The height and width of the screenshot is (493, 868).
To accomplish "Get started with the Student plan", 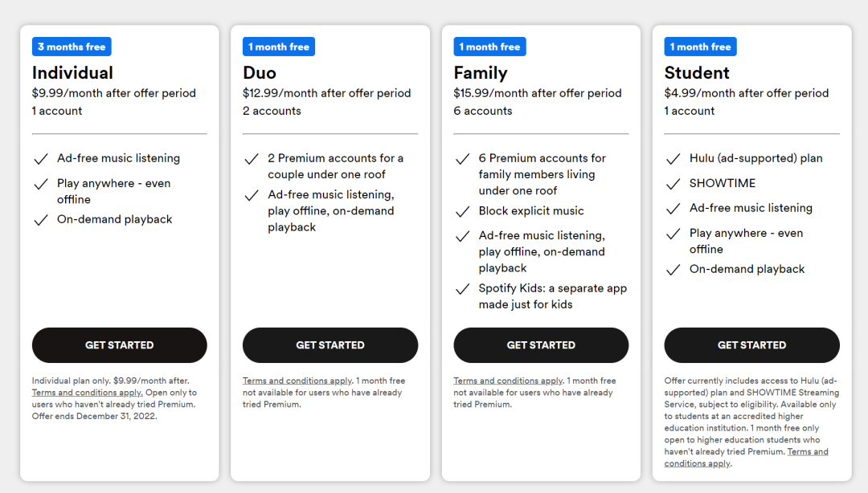I will 751,345.
